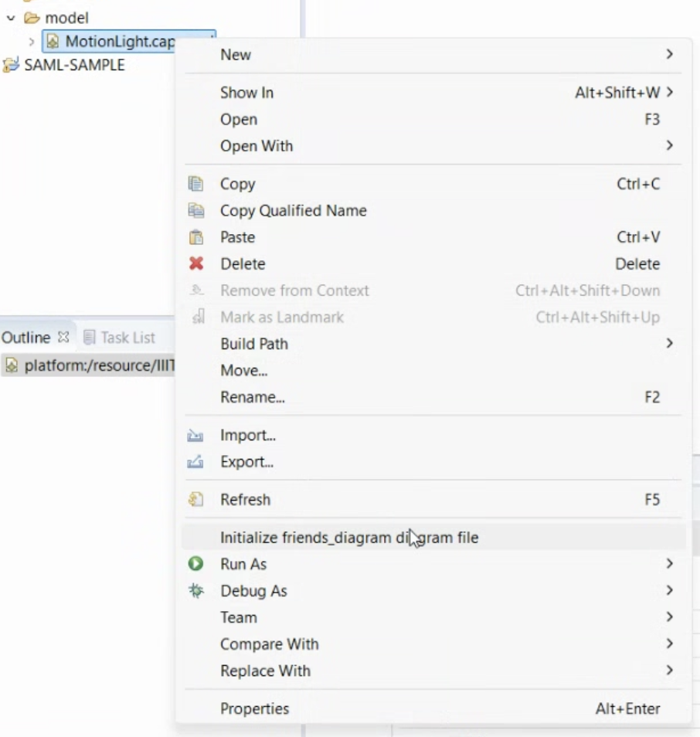Choose Properties from context menu
This screenshot has height=737, width=700.
coord(254,709)
